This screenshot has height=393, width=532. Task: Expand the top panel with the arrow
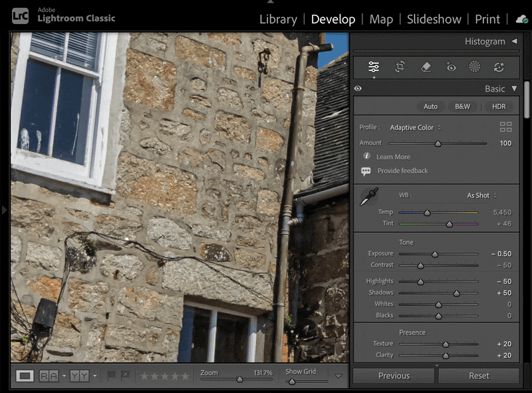(x=271, y=2)
